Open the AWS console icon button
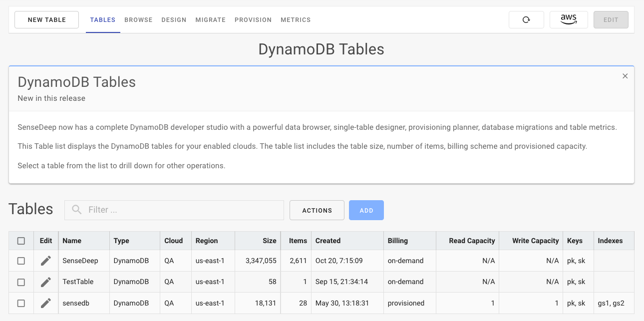 (568, 20)
